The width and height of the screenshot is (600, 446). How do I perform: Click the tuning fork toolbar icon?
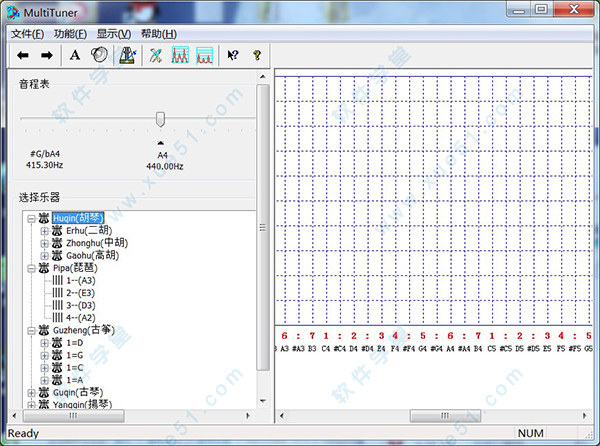[x=156, y=56]
